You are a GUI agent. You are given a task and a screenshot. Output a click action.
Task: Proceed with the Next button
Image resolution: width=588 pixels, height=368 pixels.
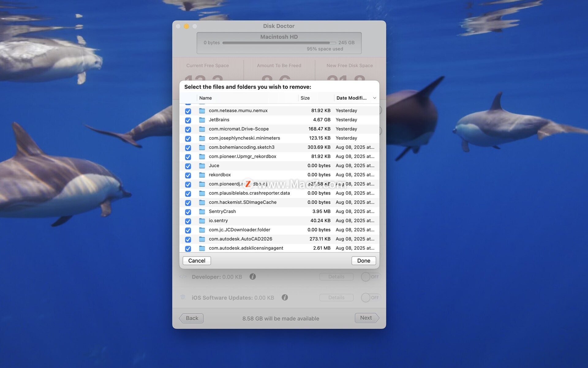pyautogui.click(x=367, y=318)
